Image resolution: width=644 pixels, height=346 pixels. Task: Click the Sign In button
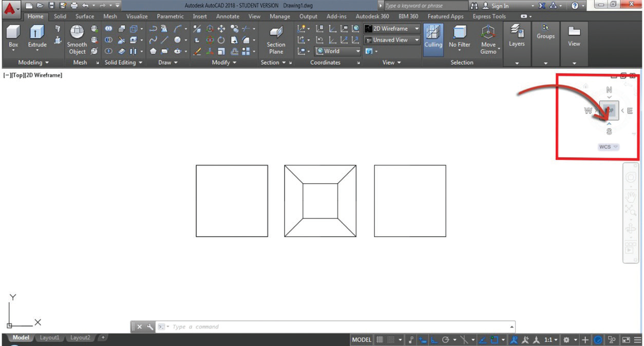tap(494, 6)
